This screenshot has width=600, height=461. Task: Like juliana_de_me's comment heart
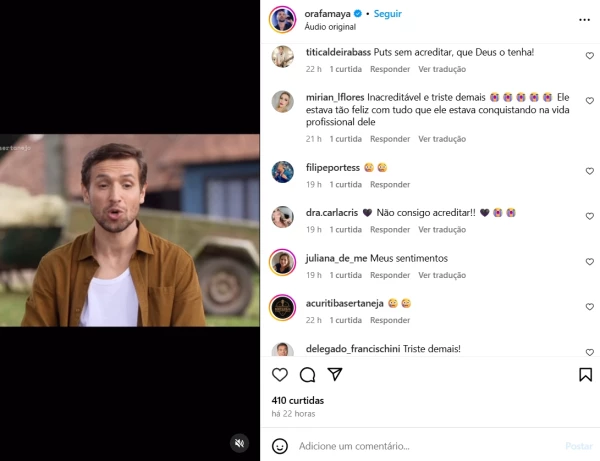pyautogui.click(x=590, y=262)
